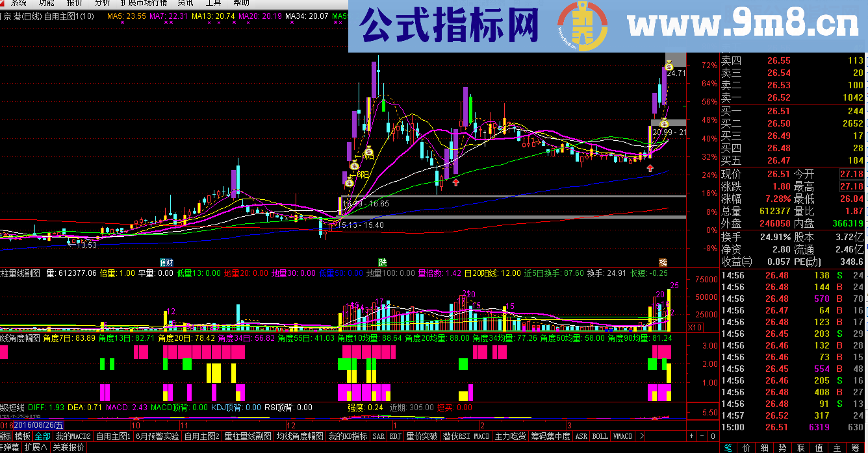
Task: Select the 价 (price) view icon
Action: 747,447
